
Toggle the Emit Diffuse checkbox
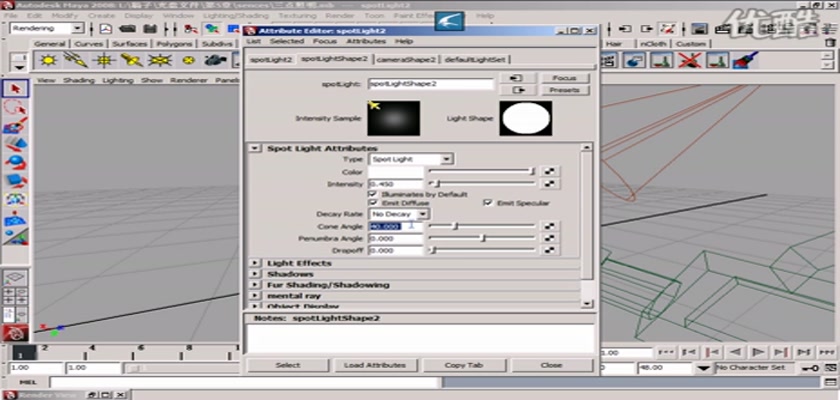point(373,203)
